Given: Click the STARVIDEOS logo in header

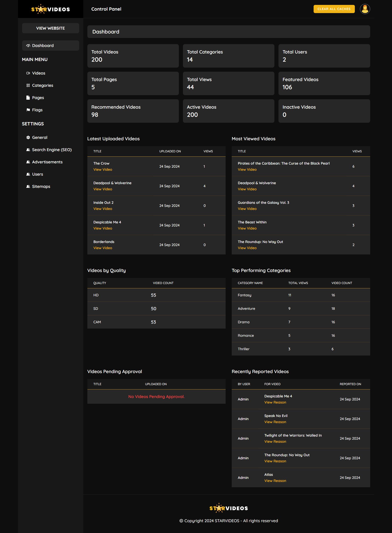Looking at the screenshot, I should pyautogui.click(x=51, y=9).
